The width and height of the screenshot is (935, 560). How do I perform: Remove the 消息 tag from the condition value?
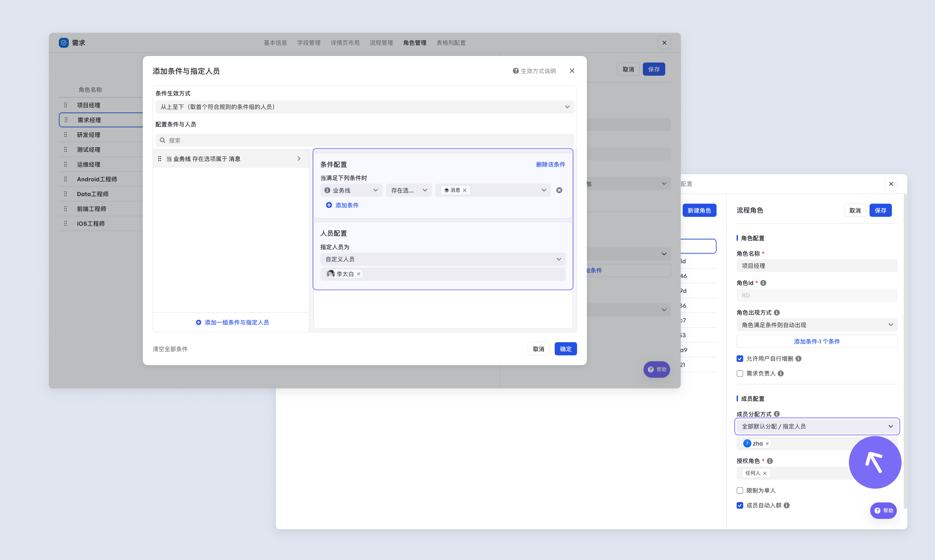click(465, 190)
